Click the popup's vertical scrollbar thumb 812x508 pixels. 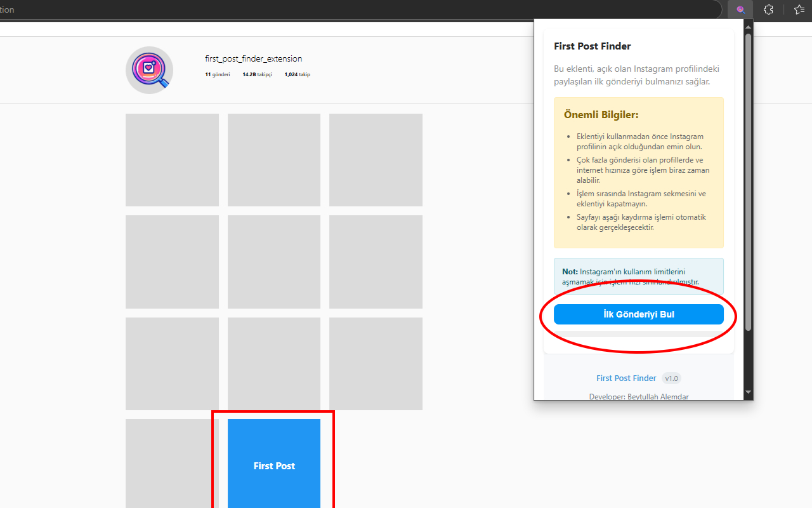[x=748, y=182]
